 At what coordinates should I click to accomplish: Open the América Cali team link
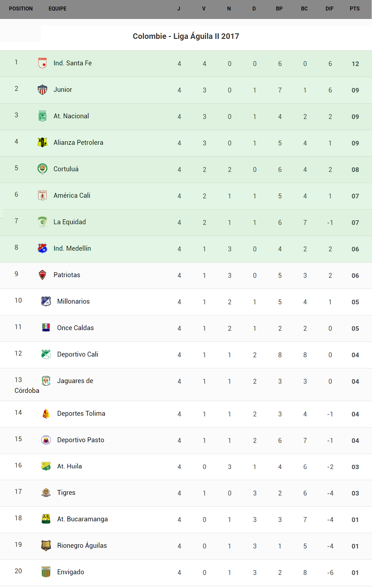72,195
